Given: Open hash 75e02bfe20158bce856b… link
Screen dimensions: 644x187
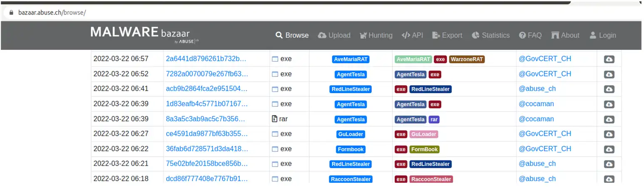Looking at the screenshot, I should [206, 164].
